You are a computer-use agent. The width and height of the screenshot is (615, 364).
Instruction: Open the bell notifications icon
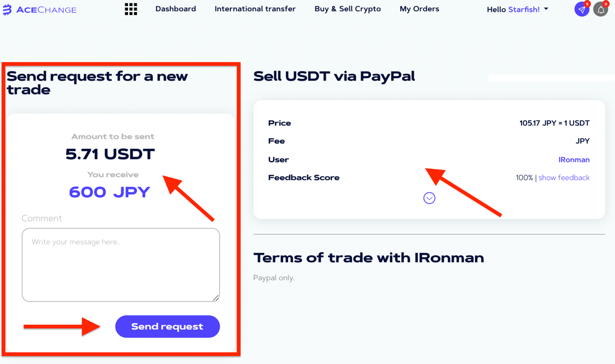point(600,10)
